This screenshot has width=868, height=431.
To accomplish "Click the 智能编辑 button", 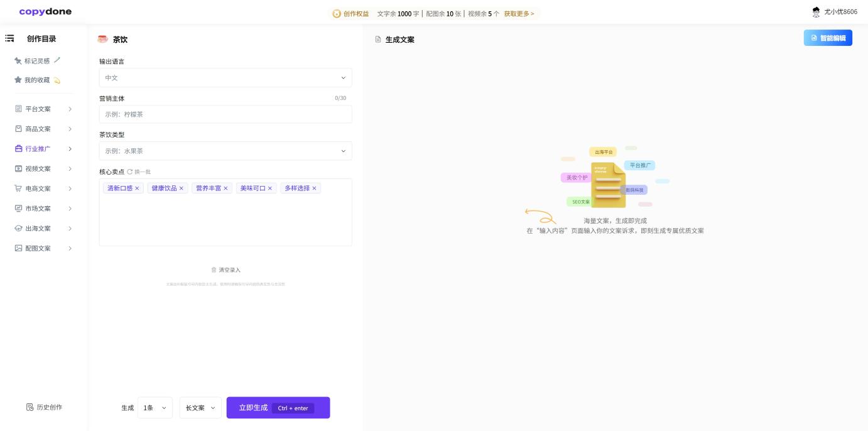I will (x=828, y=38).
